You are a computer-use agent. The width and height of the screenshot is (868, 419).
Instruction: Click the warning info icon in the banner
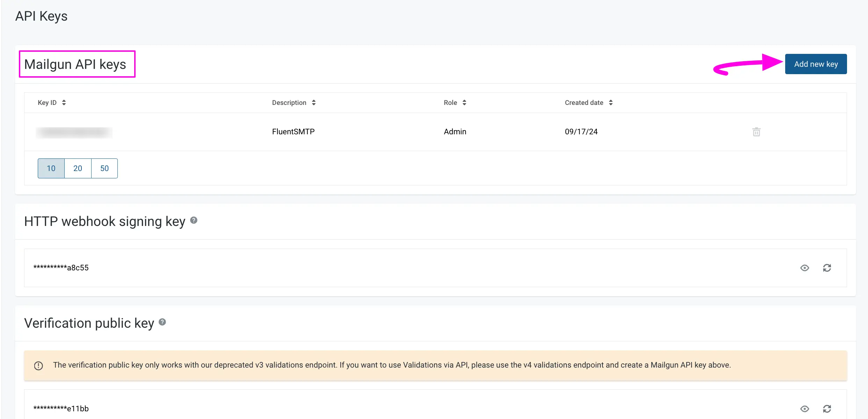pyautogui.click(x=38, y=365)
